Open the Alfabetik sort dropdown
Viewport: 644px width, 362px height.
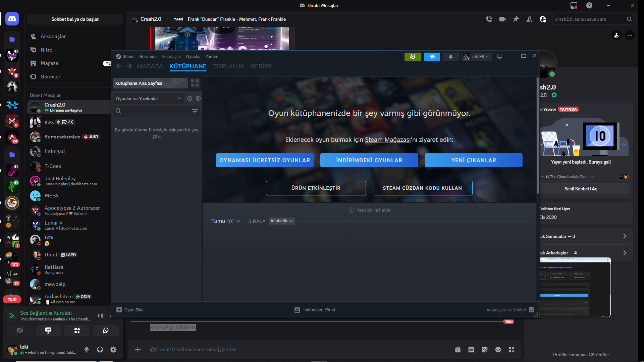coord(281,221)
